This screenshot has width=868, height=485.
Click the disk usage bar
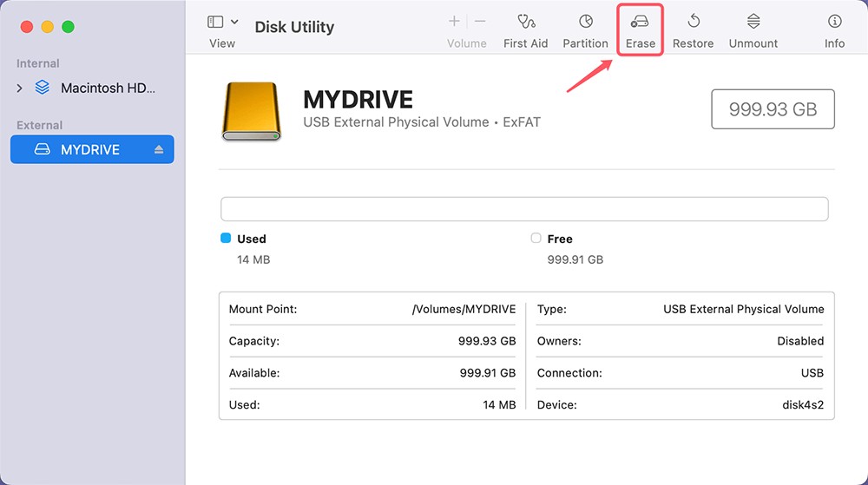(x=524, y=209)
